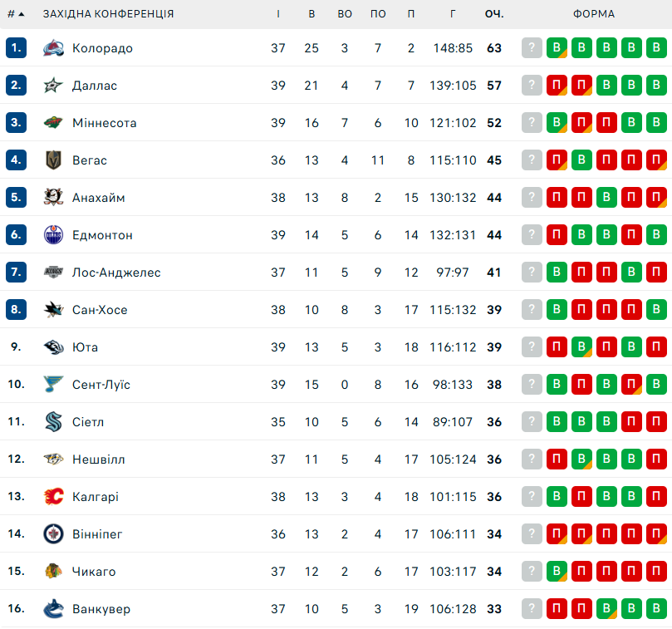Open the Вінніпег team link
Image resolution: width=672 pixels, height=629 pixels.
[x=97, y=534]
